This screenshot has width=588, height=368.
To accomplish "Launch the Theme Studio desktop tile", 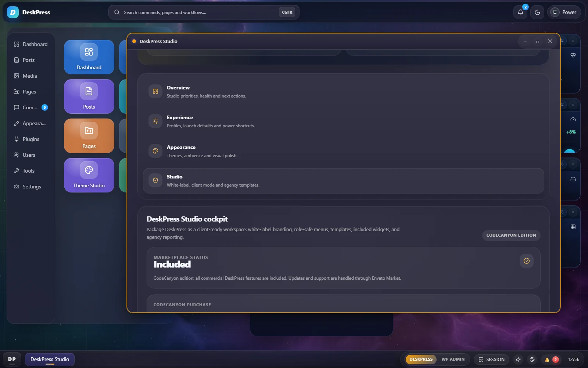I will [89, 175].
